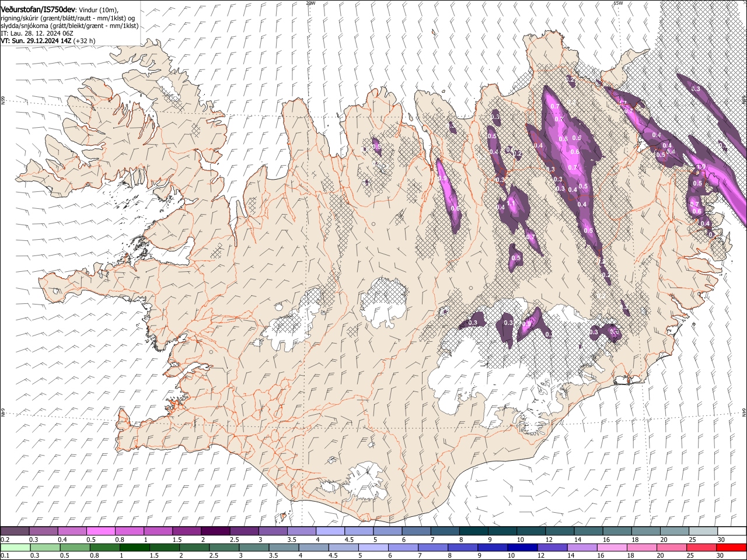
Task: Pick the bright pink swatch between 0.5 and 0.8
Action: pyautogui.click(x=100, y=531)
